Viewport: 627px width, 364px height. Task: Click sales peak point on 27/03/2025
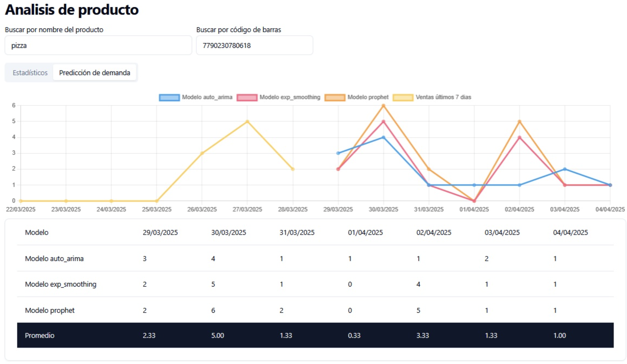coord(247,121)
